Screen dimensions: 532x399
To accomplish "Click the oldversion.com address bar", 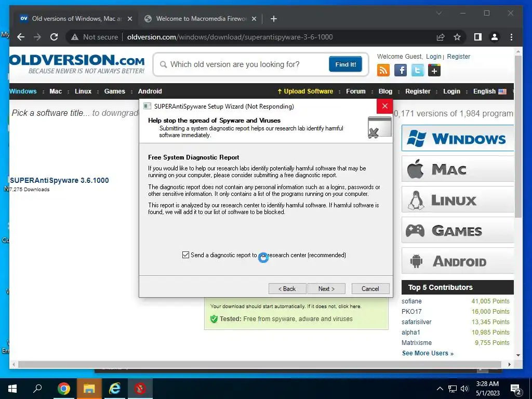I will [x=230, y=37].
